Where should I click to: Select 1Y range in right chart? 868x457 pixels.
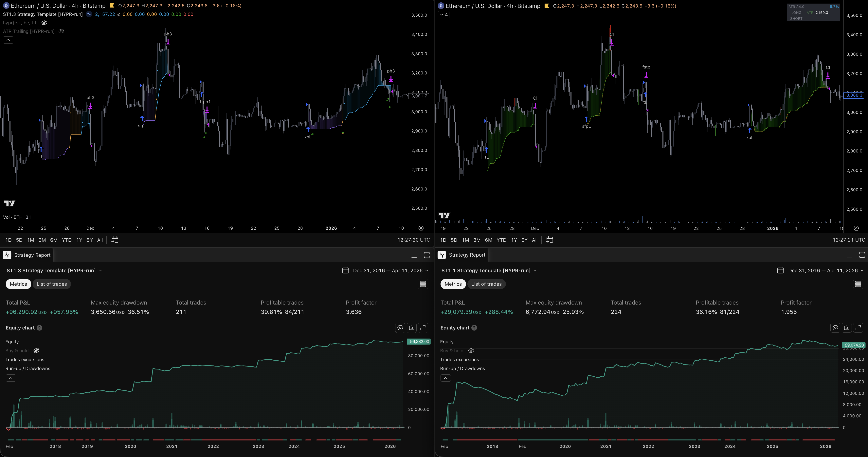[x=514, y=240]
